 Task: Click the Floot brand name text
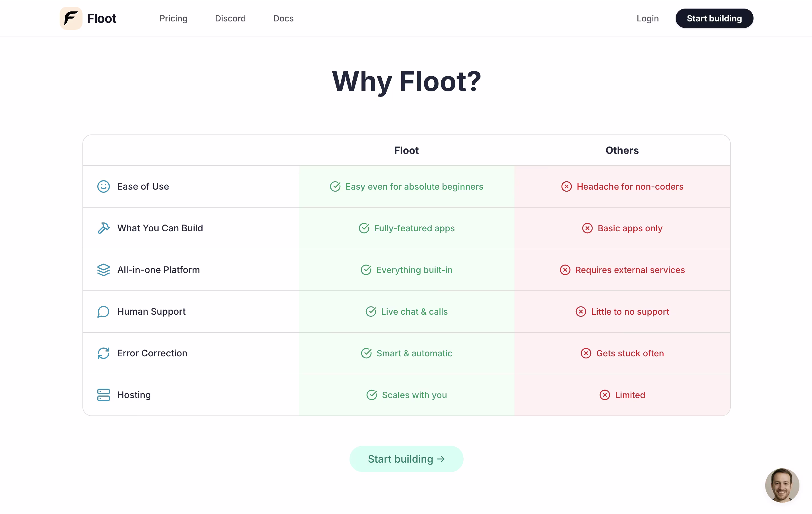[x=102, y=18]
